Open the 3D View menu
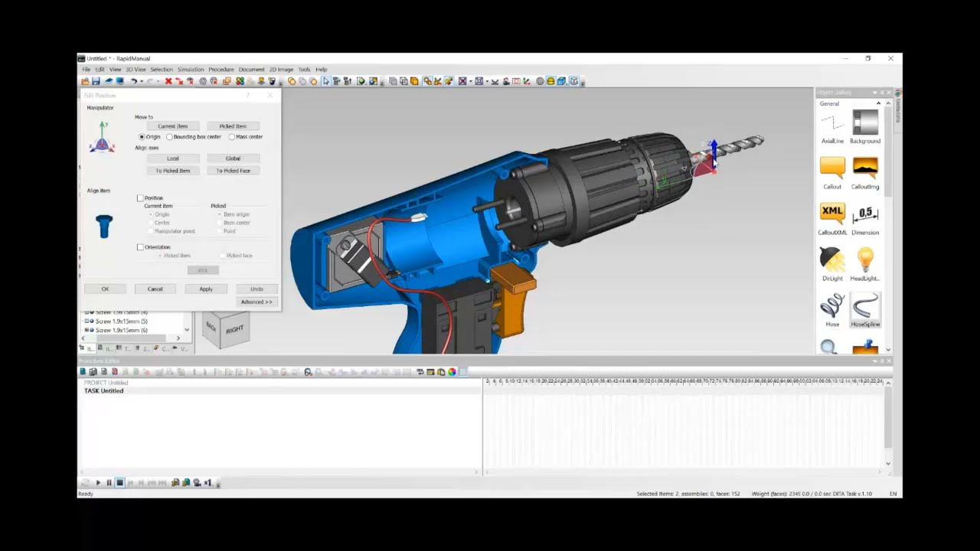Screen dimensions: 980x551 tap(136, 70)
